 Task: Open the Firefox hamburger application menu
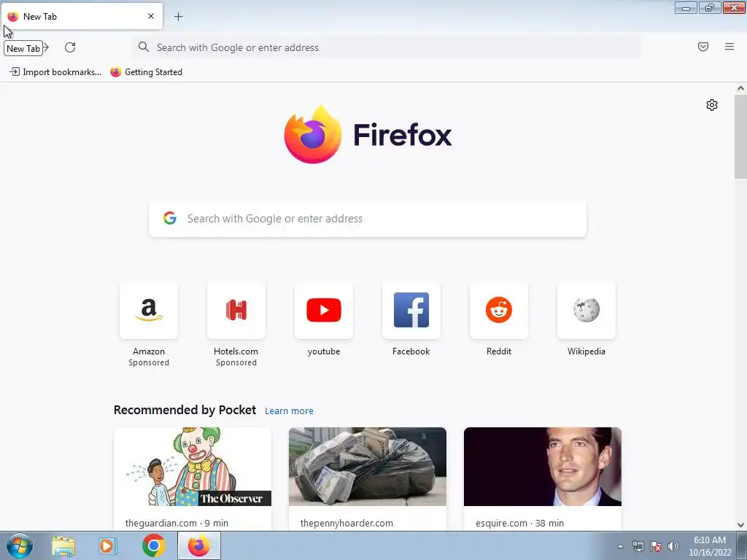[729, 47]
